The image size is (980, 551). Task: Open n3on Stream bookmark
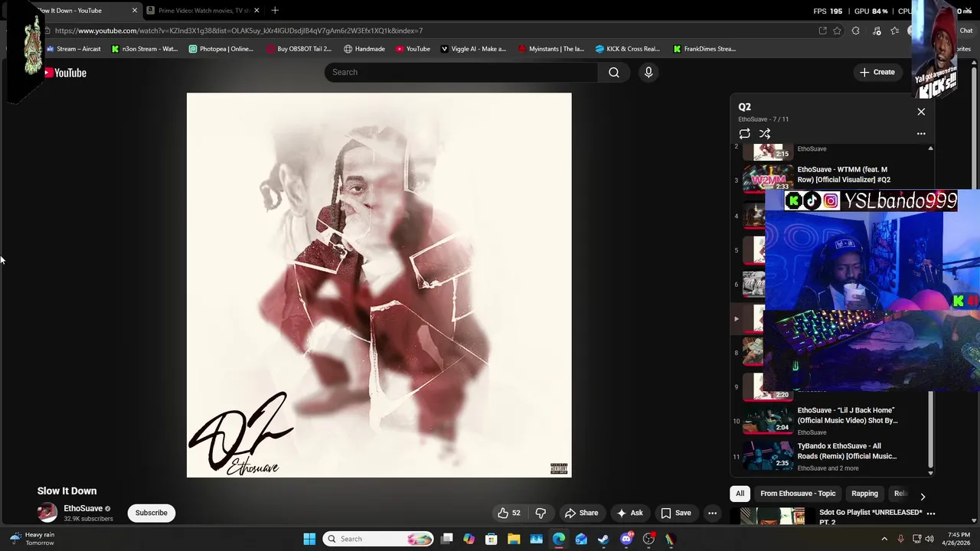(145, 49)
